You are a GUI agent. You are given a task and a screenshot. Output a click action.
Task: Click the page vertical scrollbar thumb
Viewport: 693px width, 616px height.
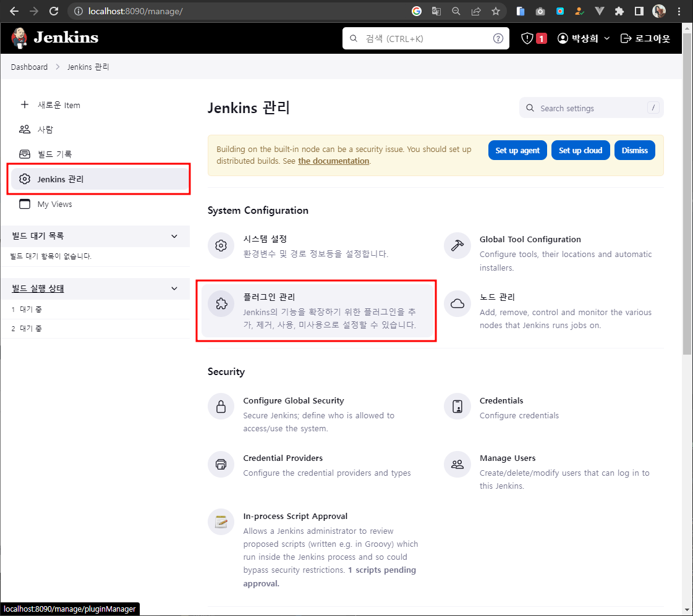point(687,193)
